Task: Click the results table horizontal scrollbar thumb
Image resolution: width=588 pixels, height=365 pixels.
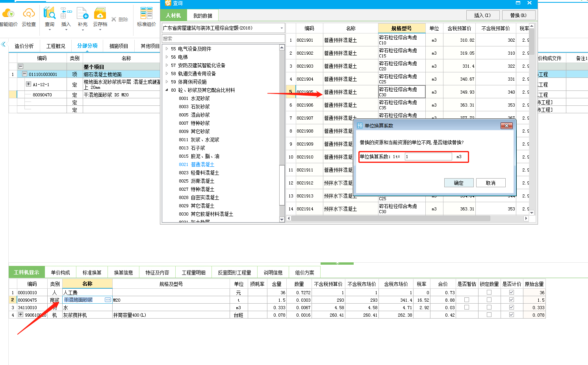Action: [391, 218]
